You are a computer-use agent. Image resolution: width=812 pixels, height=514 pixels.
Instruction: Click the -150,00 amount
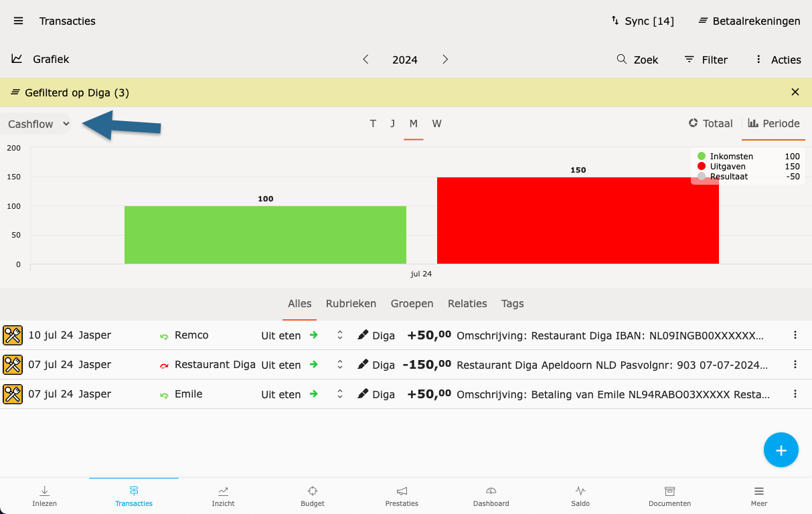point(427,365)
